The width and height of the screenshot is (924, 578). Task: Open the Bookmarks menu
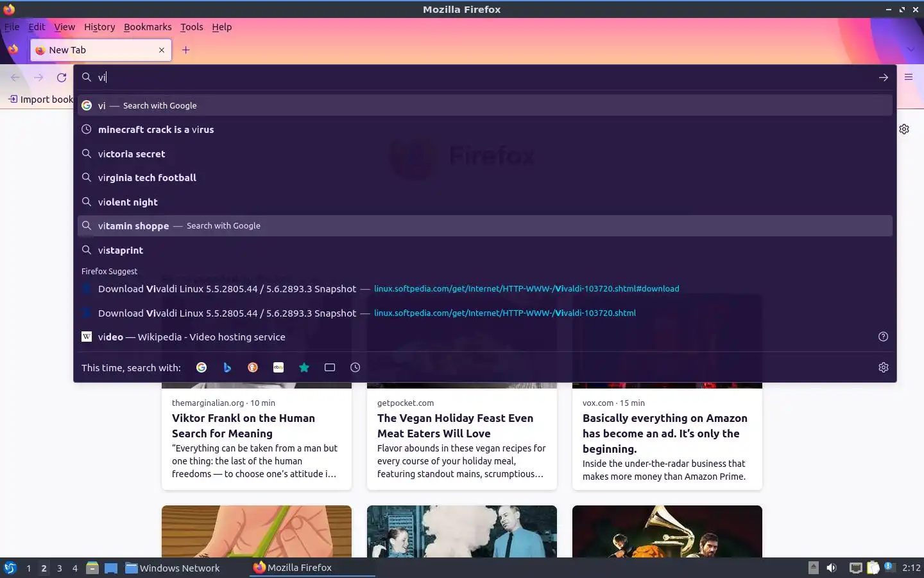click(x=148, y=27)
